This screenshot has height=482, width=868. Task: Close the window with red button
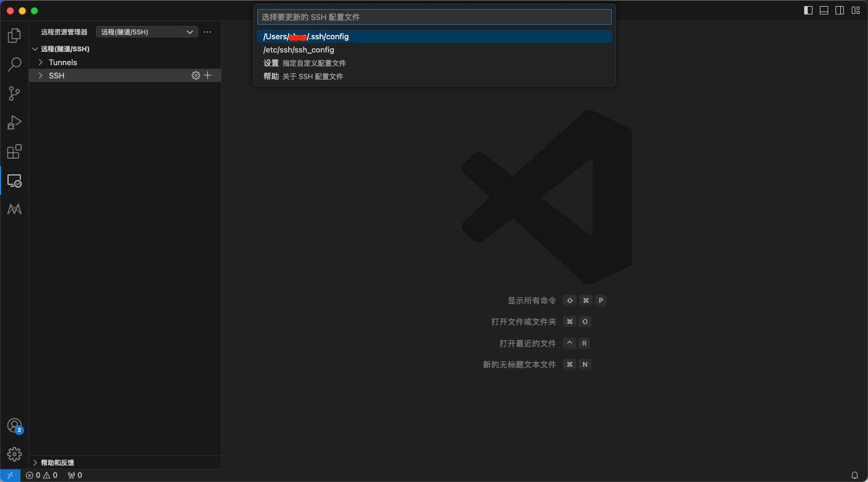10,11
